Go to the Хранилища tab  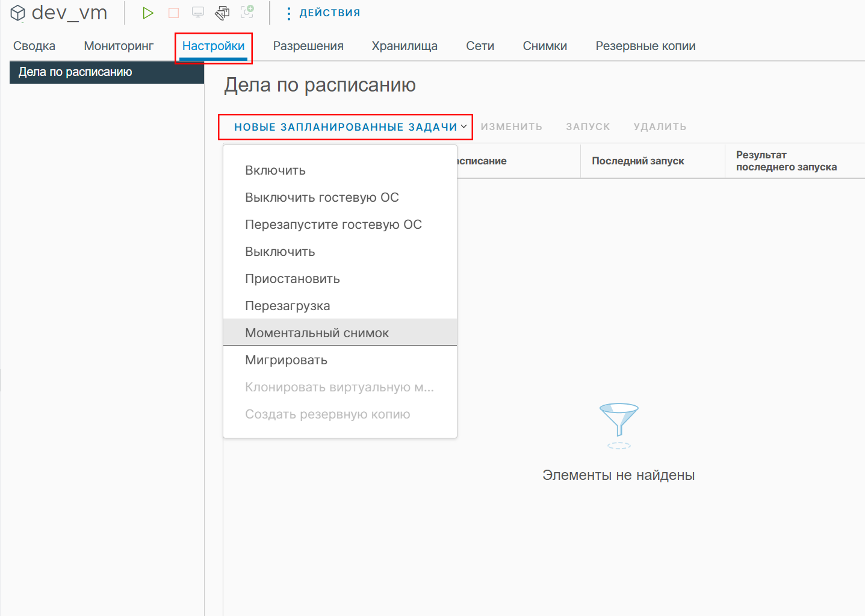(x=405, y=46)
